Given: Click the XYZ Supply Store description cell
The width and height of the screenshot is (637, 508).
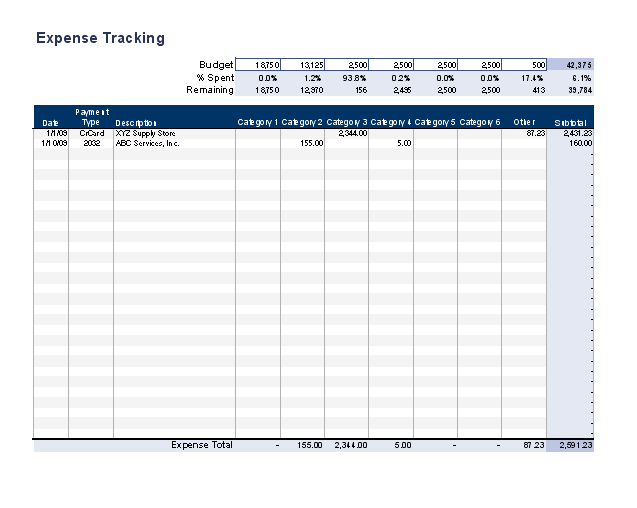Looking at the screenshot, I should (x=146, y=133).
